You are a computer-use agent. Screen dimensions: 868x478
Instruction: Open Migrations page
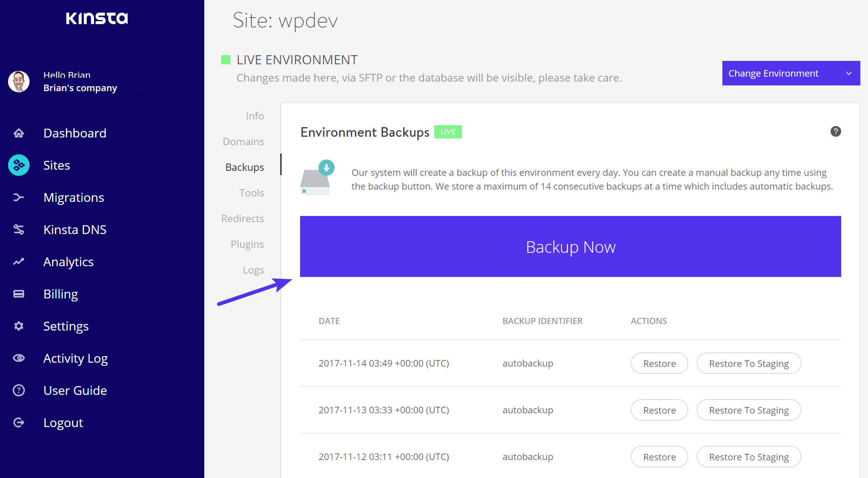[x=74, y=198]
